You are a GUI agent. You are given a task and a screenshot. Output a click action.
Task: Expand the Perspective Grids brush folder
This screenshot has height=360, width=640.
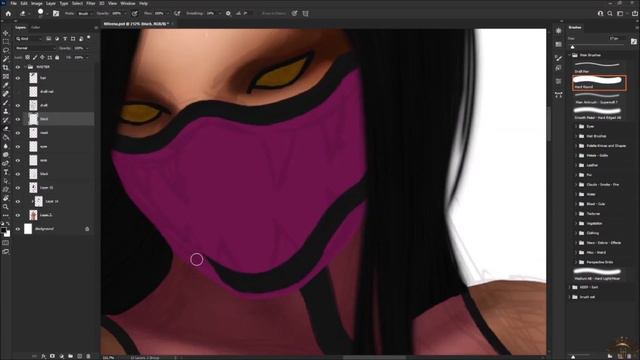(576, 262)
